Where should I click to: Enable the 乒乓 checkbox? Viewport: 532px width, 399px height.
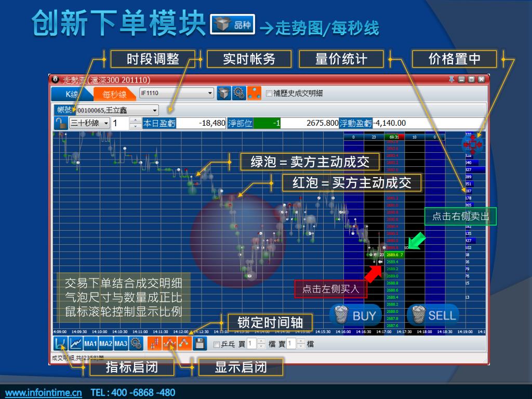(x=217, y=344)
